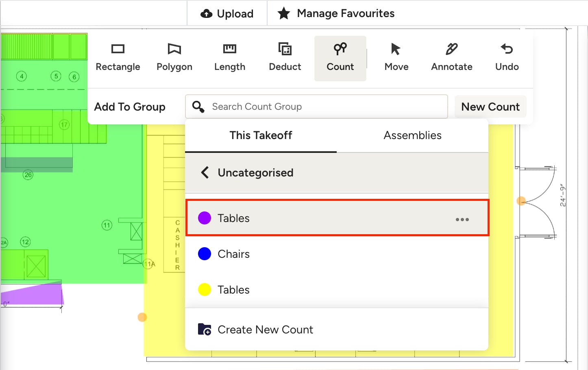Activate the Deduct tool
This screenshot has width=588, height=370.
(285, 58)
